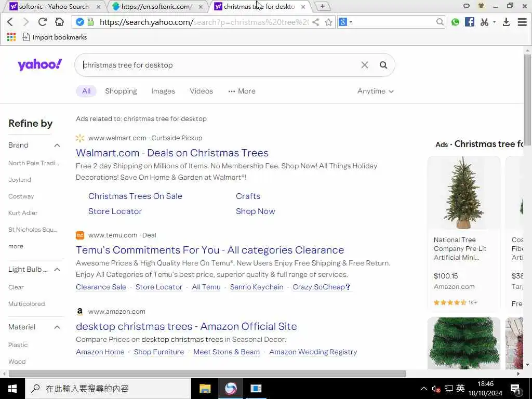Open the browser home page

pos(59,22)
